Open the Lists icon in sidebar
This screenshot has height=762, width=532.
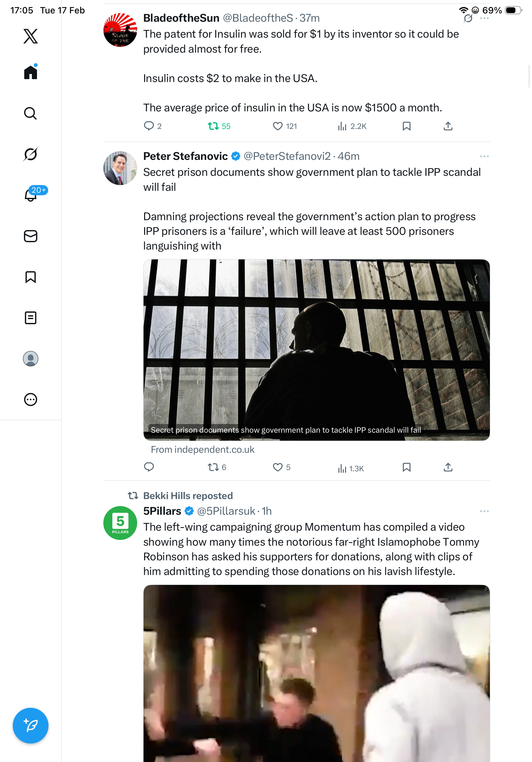[x=31, y=318]
